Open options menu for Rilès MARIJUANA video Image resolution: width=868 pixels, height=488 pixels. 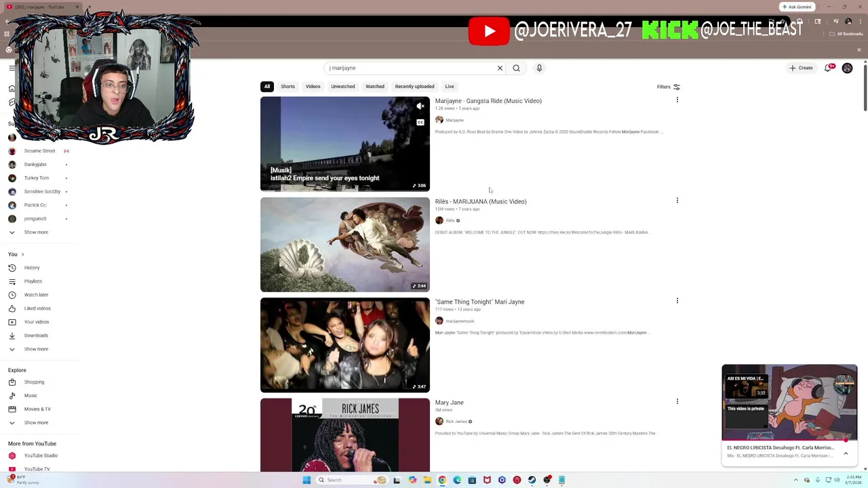(x=677, y=201)
